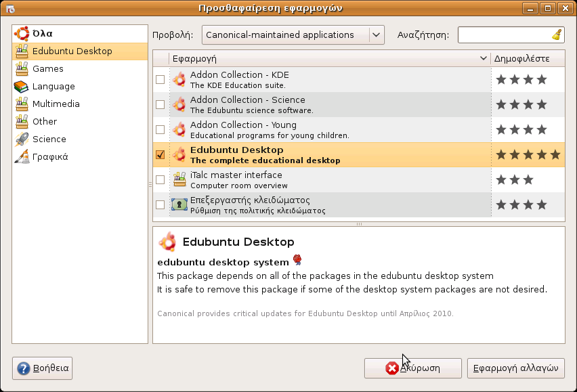Image resolution: width=577 pixels, height=392 pixels.
Task: Minimize the Προσθαφαίρεση εφαρμογών window
Action: (x=530, y=8)
